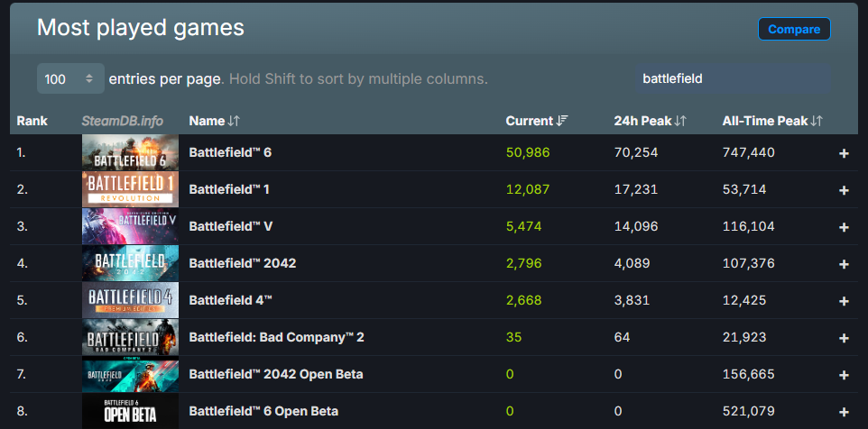The height and width of the screenshot is (429, 868).
Task: Click the Compare button
Action: coord(794,30)
